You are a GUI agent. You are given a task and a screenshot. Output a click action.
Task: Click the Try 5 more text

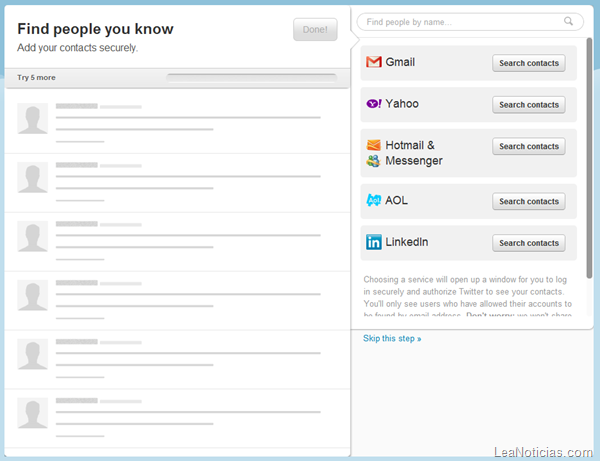pos(36,78)
